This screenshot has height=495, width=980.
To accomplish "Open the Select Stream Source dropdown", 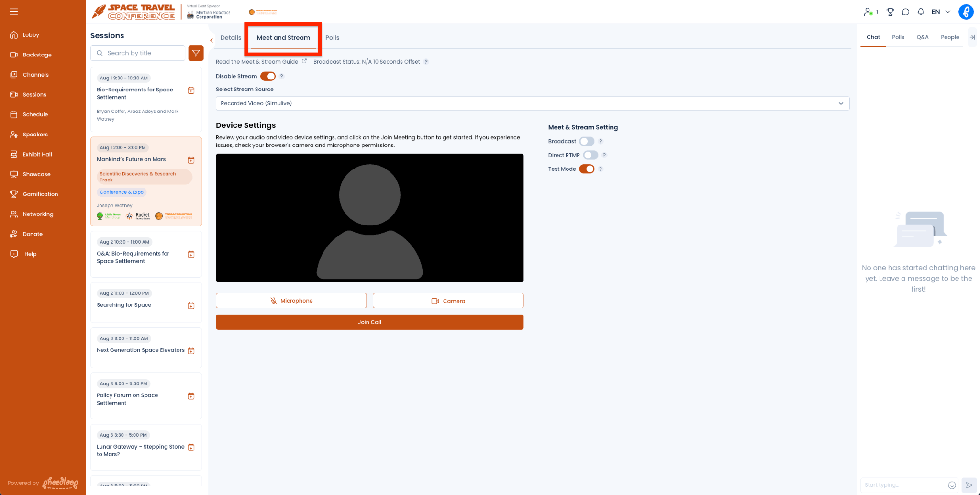I will (533, 103).
